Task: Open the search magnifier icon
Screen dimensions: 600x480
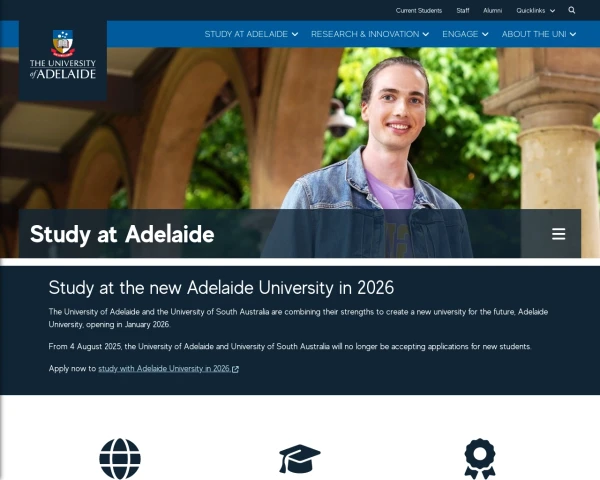Action: pyautogui.click(x=571, y=10)
